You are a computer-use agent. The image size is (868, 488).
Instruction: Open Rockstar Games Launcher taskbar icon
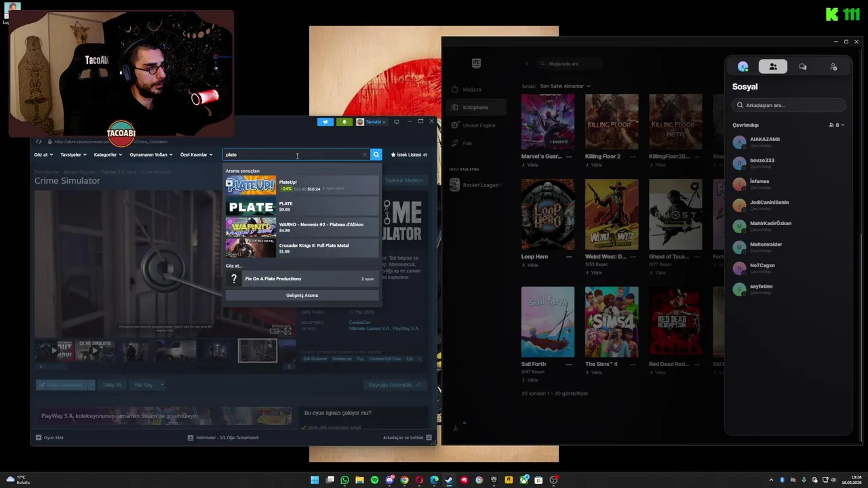tap(509, 480)
